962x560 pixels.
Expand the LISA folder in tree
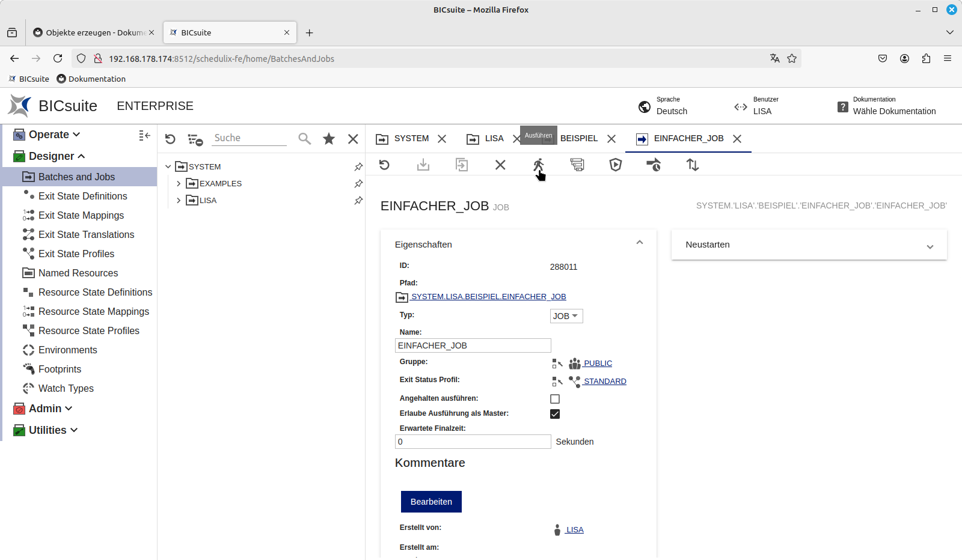[179, 200]
